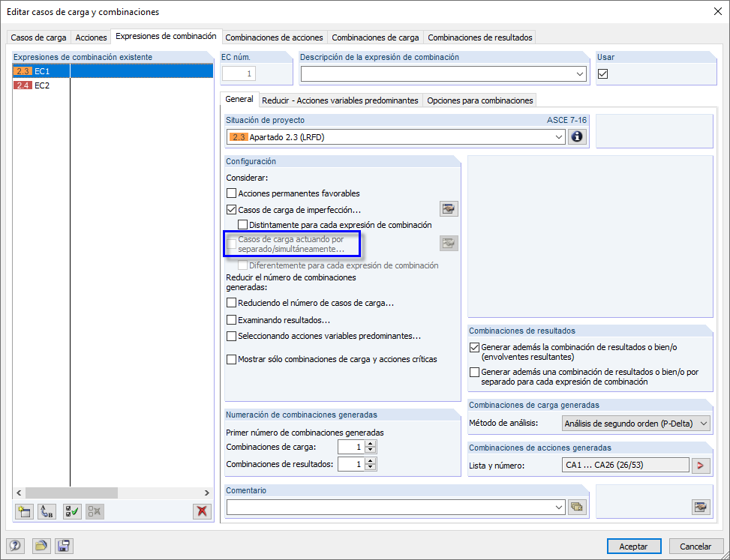Expand the Comentario dropdown
The width and height of the screenshot is (730, 560).
pyautogui.click(x=559, y=507)
